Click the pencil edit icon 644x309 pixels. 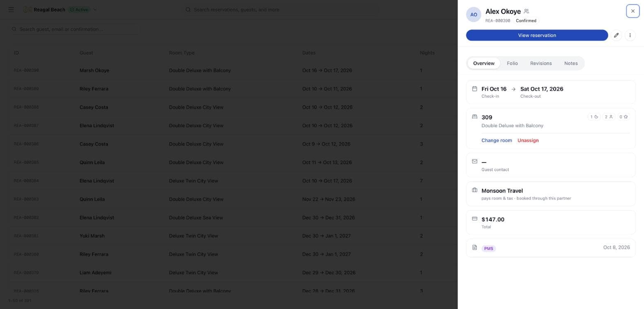[616, 35]
